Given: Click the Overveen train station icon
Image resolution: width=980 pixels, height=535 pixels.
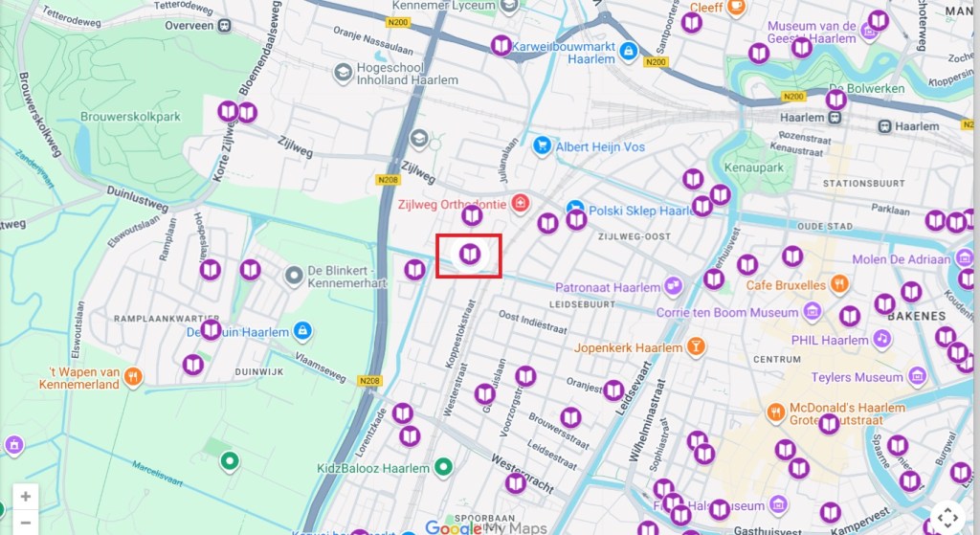Looking at the screenshot, I should [x=224, y=26].
